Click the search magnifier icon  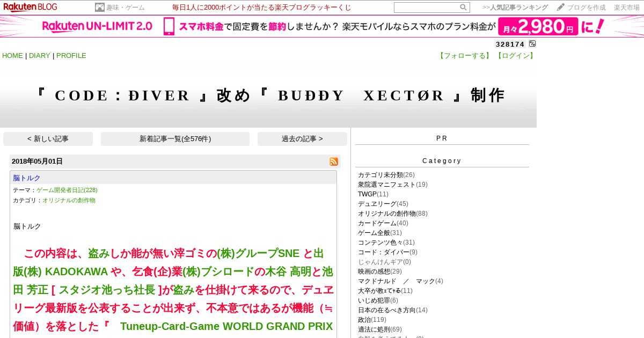coord(463,8)
